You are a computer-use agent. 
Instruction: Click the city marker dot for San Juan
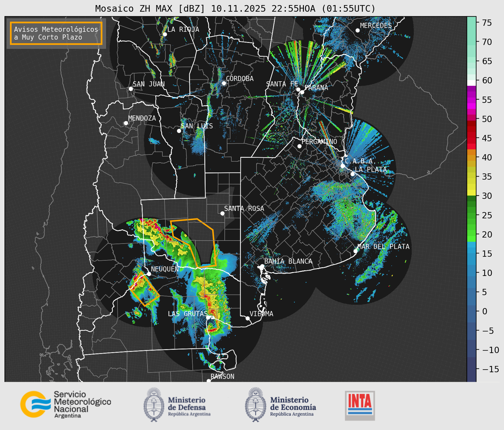pyautogui.click(x=131, y=89)
